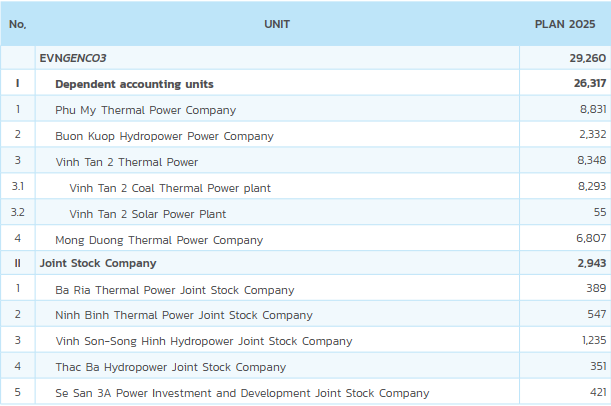Select the value 2,332
Image resolution: width=611 pixels, height=406 pixels.
[593, 134]
